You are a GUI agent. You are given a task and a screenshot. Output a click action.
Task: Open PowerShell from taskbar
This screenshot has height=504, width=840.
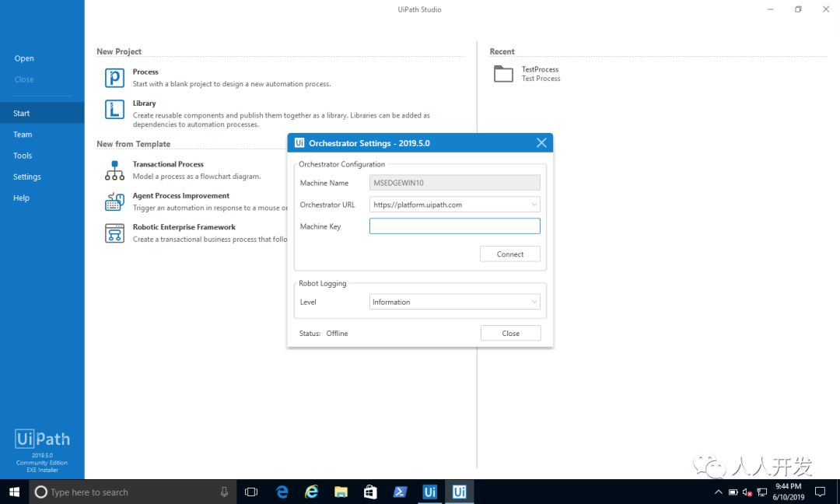400,492
